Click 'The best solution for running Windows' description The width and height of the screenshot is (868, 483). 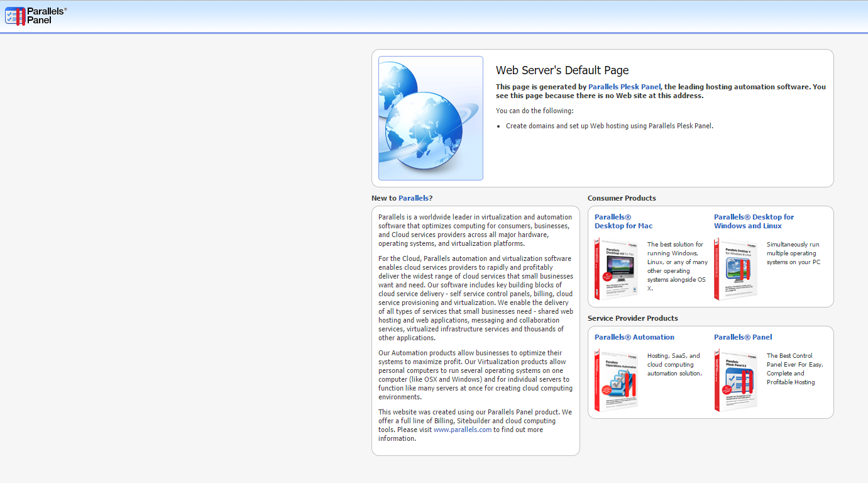[678, 267]
